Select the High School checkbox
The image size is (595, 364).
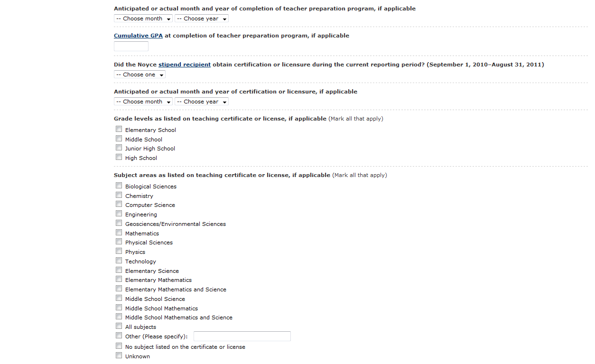(x=119, y=157)
